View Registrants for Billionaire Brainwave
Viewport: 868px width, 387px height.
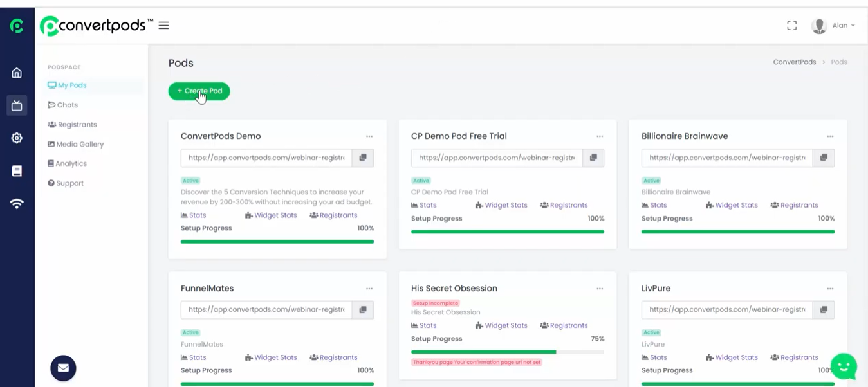tap(794, 205)
